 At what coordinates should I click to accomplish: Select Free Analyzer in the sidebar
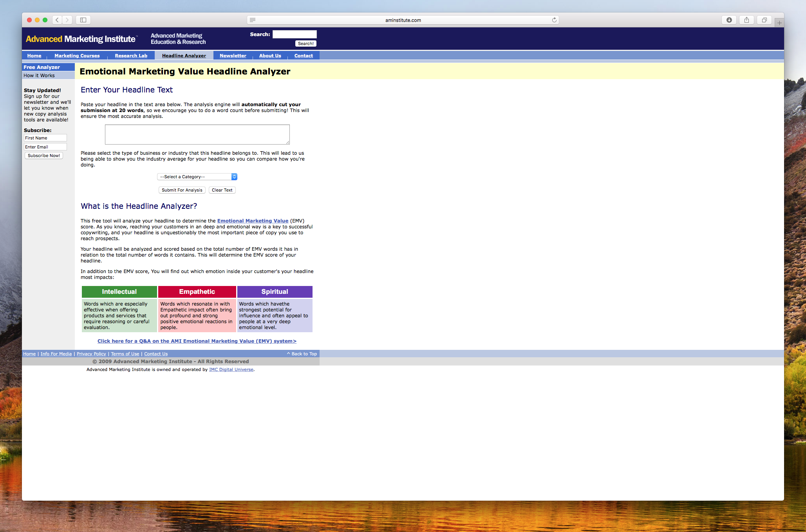point(48,67)
